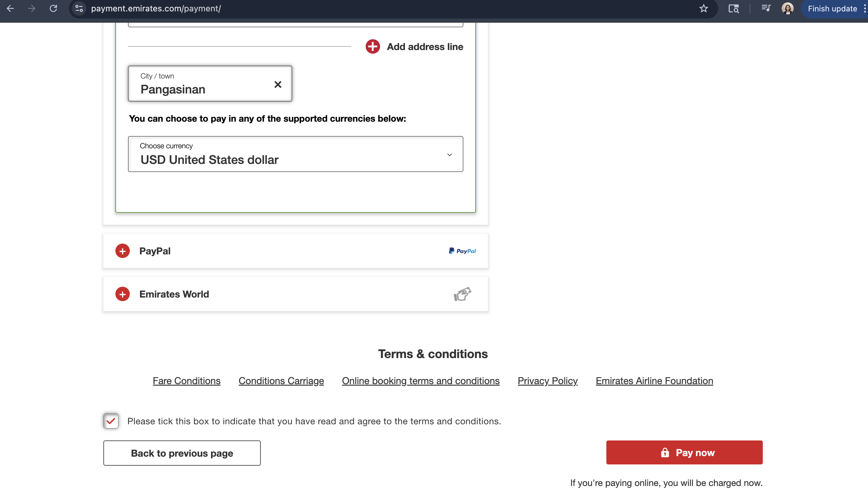Click the red plus Add address line icon
The width and height of the screenshot is (868, 489).
(373, 46)
